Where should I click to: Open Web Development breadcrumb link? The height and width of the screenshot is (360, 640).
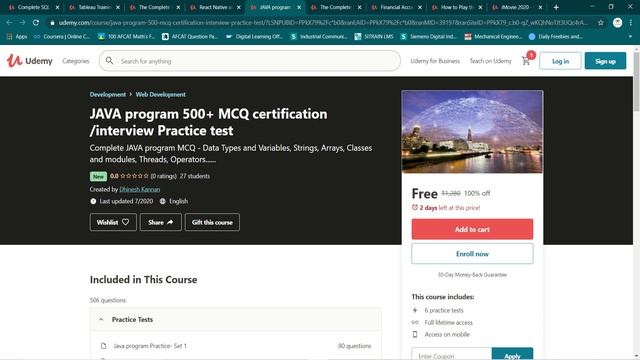[x=160, y=94]
